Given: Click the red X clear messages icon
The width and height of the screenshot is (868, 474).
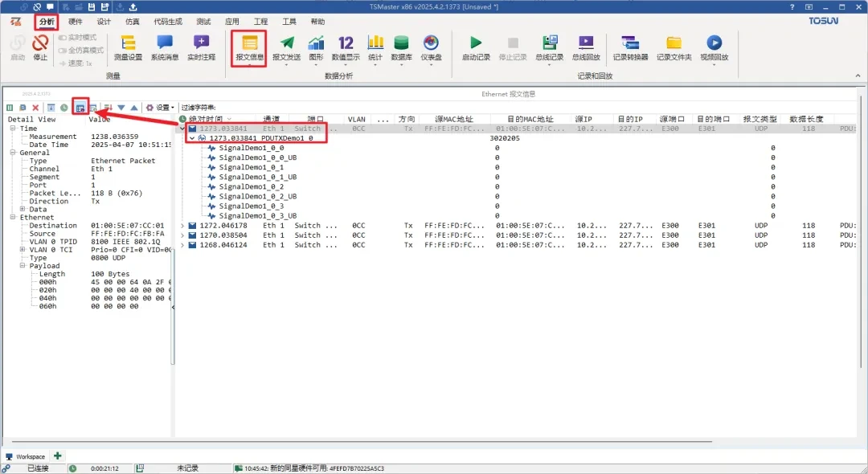Looking at the screenshot, I should tap(35, 108).
